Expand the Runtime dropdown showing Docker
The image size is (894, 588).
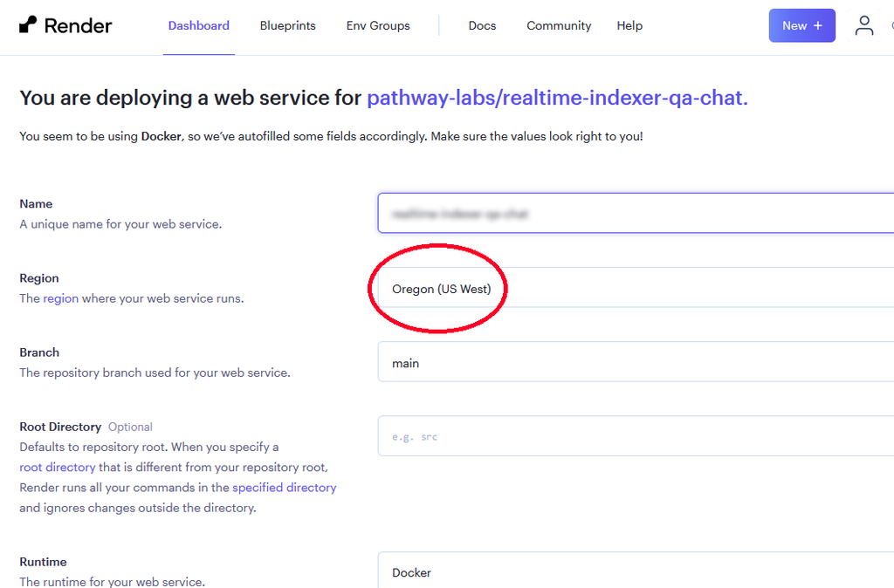pos(636,571)
